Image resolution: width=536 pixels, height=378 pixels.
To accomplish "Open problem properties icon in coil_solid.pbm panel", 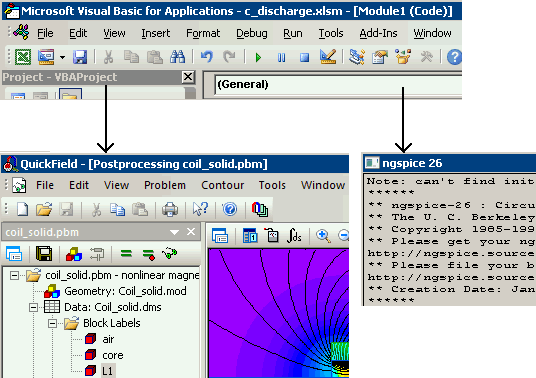I will 14,254.
